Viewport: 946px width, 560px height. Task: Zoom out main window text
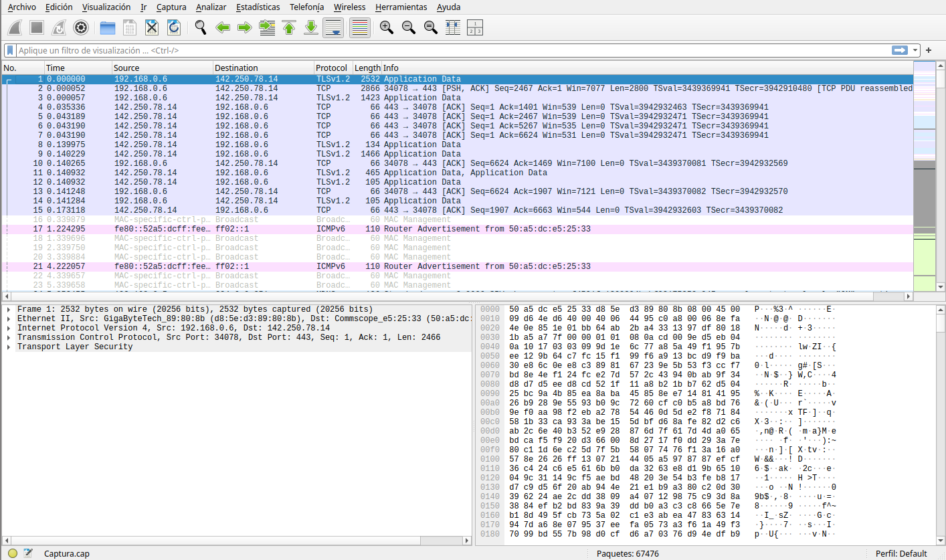click(409, 27)
